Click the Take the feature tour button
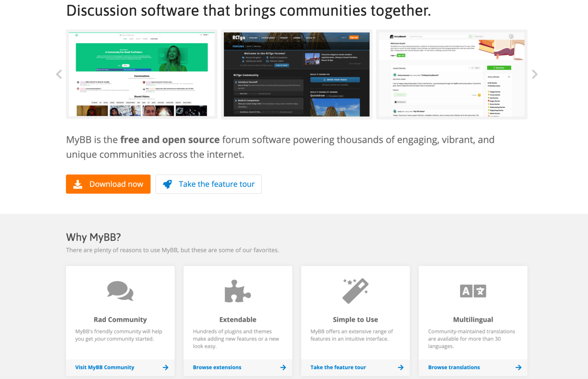 coord(209,184)
